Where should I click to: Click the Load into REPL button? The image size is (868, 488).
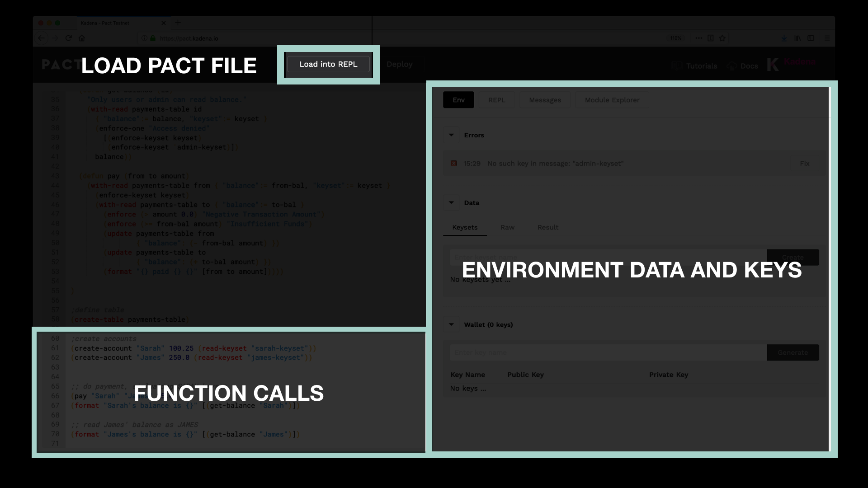[328, 64]
